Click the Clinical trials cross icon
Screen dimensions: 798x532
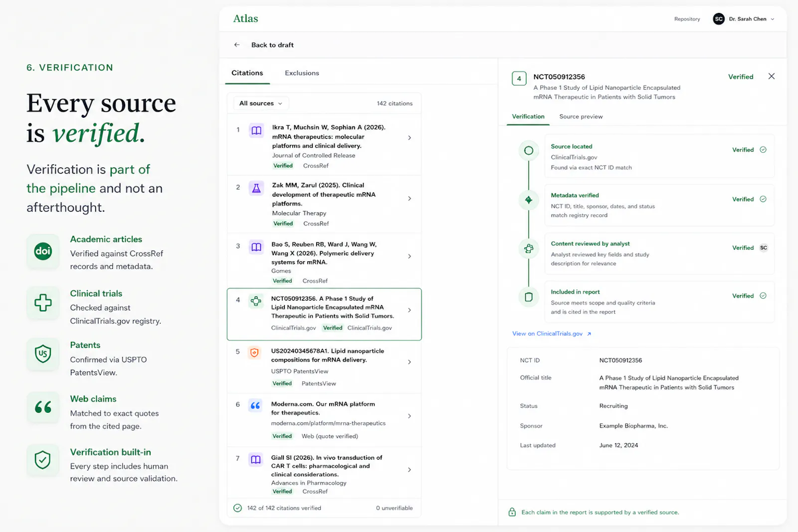pos(43,302)
